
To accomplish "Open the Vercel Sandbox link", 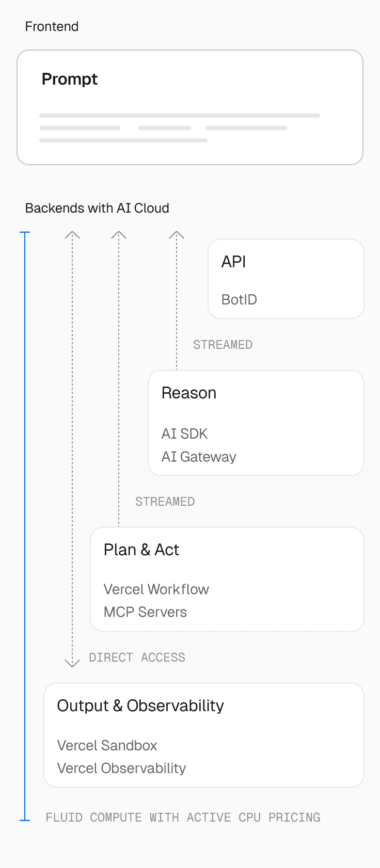I will point(107,746).
